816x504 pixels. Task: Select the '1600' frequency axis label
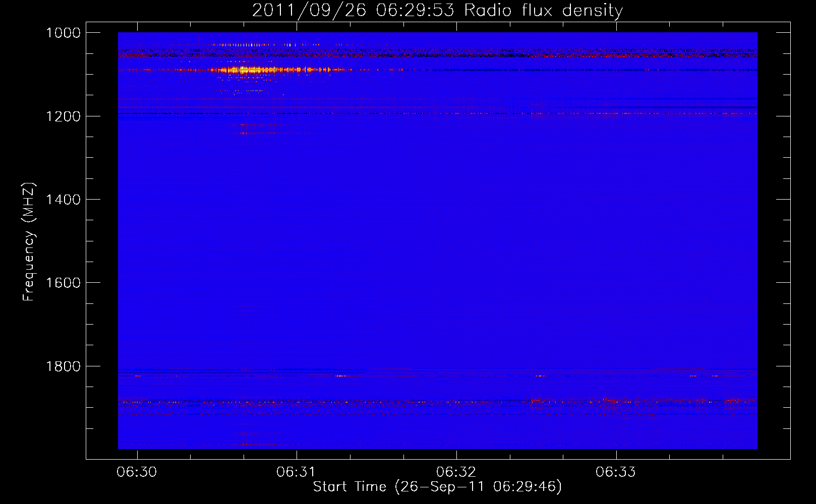tap(63, 283)
